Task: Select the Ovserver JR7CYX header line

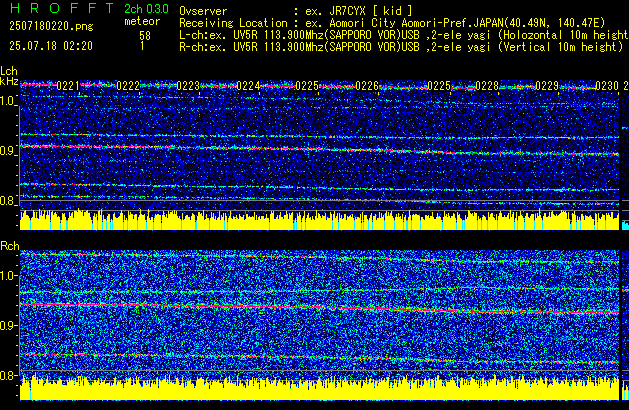Action: (296, 11)
